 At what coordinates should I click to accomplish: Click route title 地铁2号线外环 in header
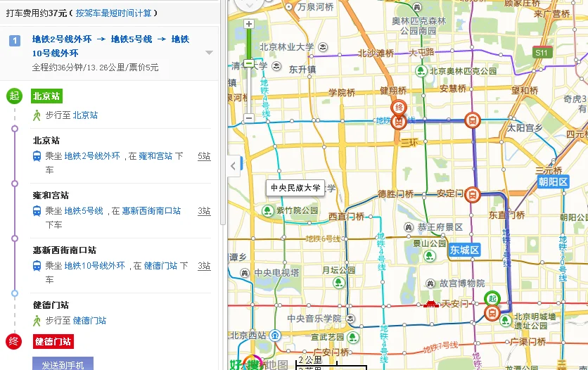click(x=62, y=39)
